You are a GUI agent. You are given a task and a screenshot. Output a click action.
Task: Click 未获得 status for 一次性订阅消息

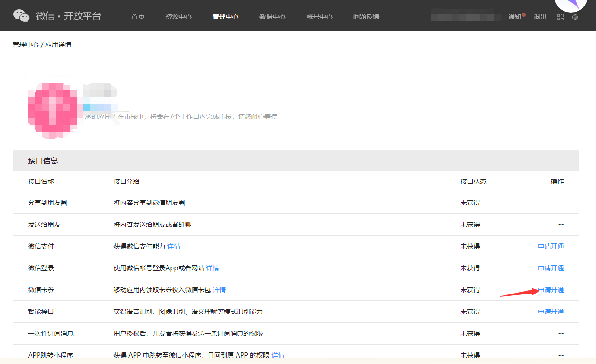[470, 333]
